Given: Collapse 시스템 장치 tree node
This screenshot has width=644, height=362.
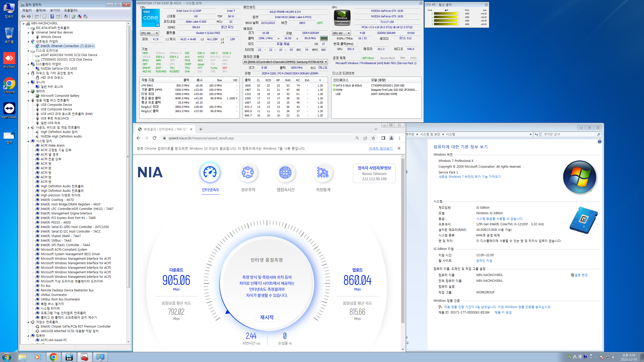Looking at the screenshot, I should [28, 141].
